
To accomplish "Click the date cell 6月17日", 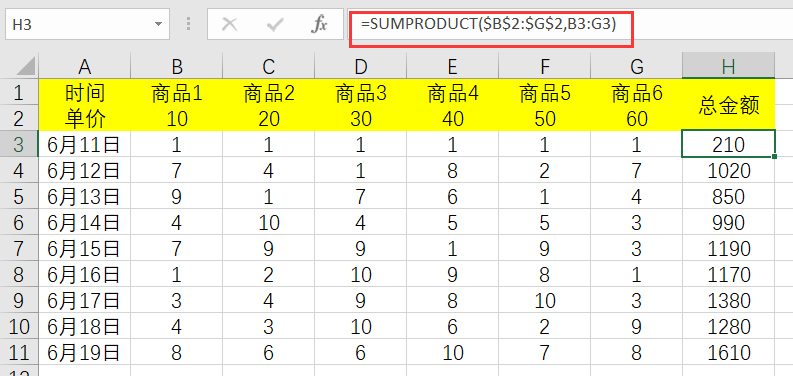I will tap(84, 301).
